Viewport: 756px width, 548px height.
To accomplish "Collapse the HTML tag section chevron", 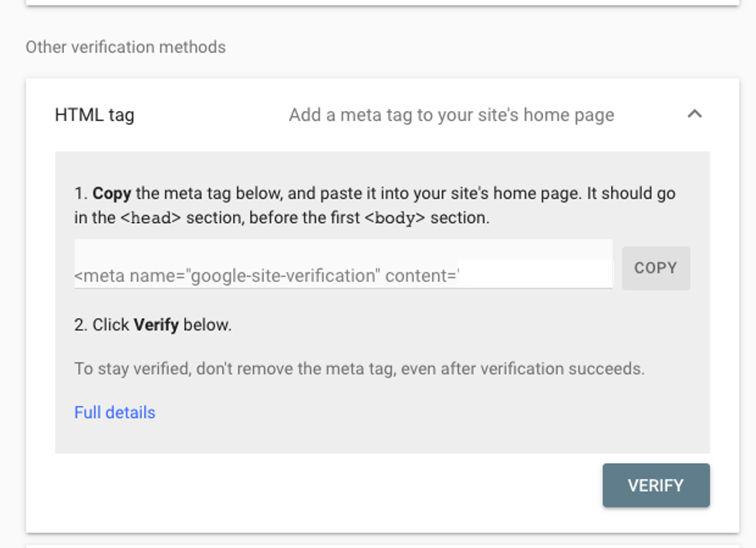I will pos(694,114).
